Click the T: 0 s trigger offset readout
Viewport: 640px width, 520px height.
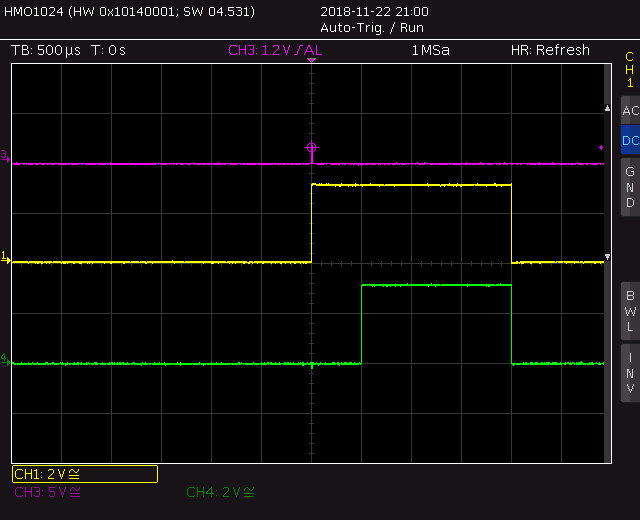pos(108,51)
